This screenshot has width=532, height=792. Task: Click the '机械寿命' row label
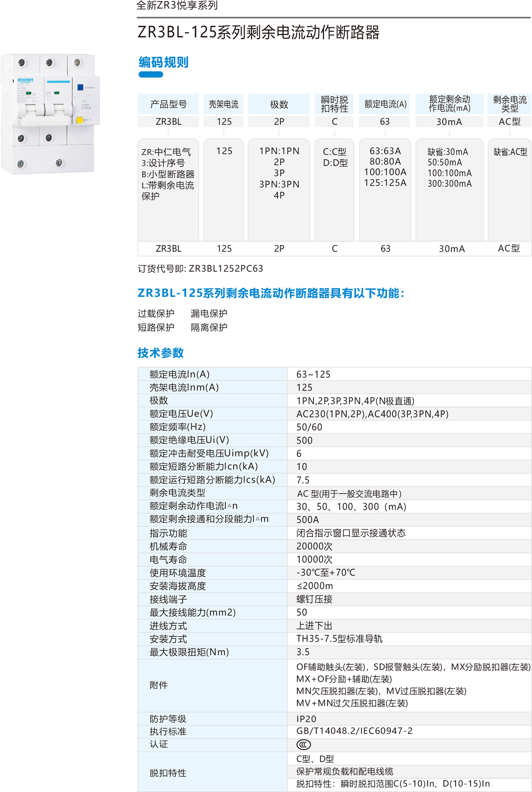click(x=168, y=546)
